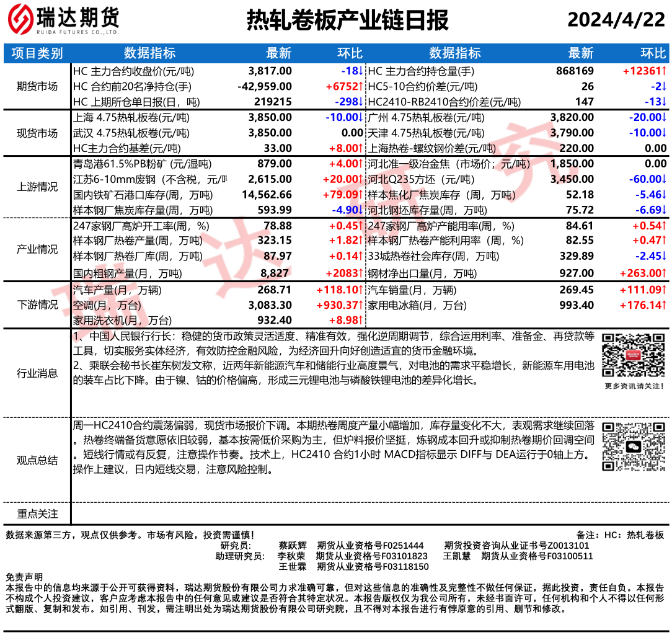The image size is (672, 635).
Task: Click the 热轧卷板产业链日报 report title
Action: [x=347, y=20]
